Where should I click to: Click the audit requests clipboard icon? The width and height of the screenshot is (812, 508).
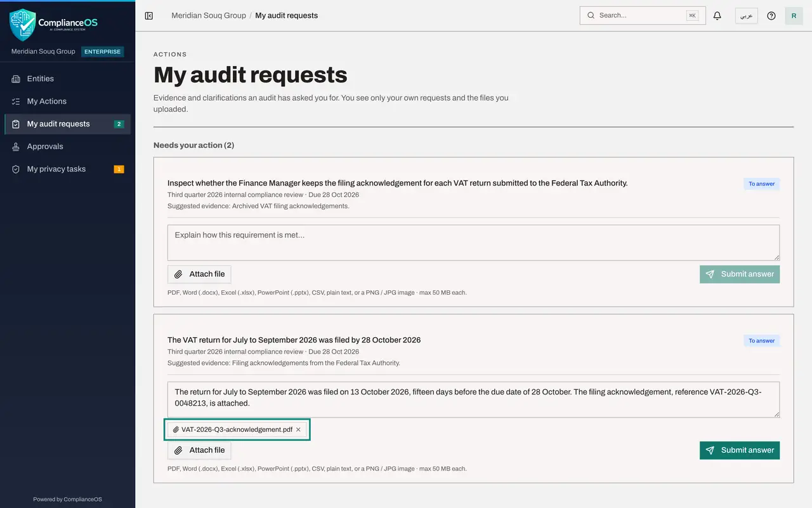click(16, 124)
